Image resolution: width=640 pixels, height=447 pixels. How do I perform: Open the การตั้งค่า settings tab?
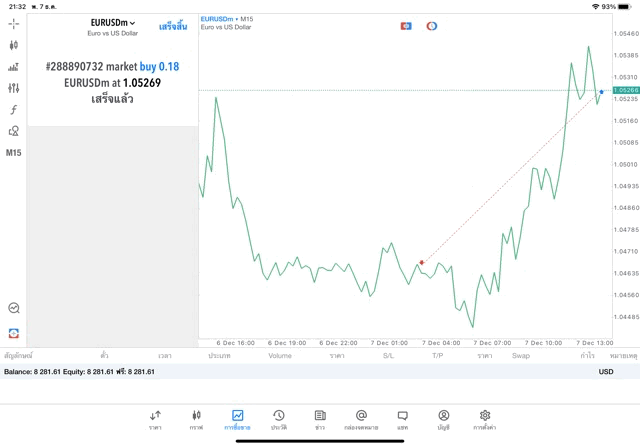(x=485, y=420)
